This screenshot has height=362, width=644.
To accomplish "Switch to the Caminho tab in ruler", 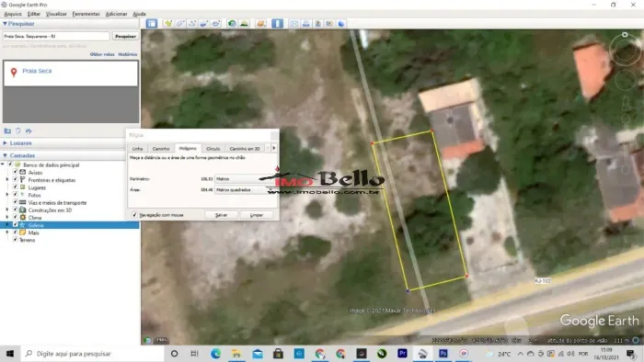I will pyautogui.click(x=161, y=149).
